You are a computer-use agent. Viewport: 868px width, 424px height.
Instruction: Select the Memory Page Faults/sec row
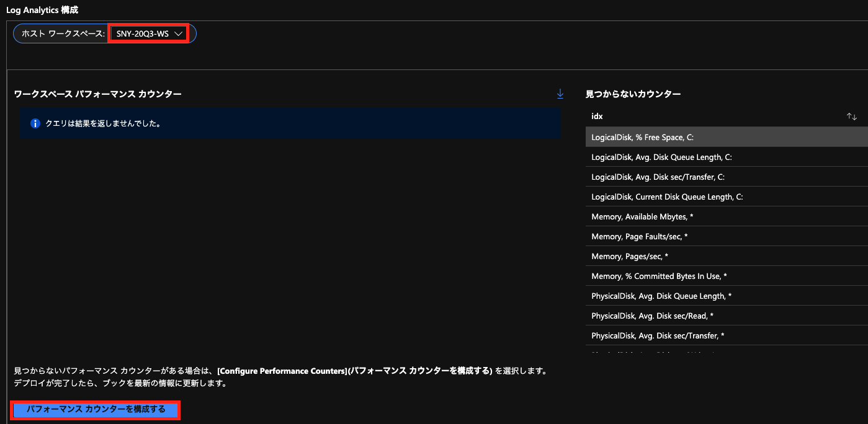682,236
